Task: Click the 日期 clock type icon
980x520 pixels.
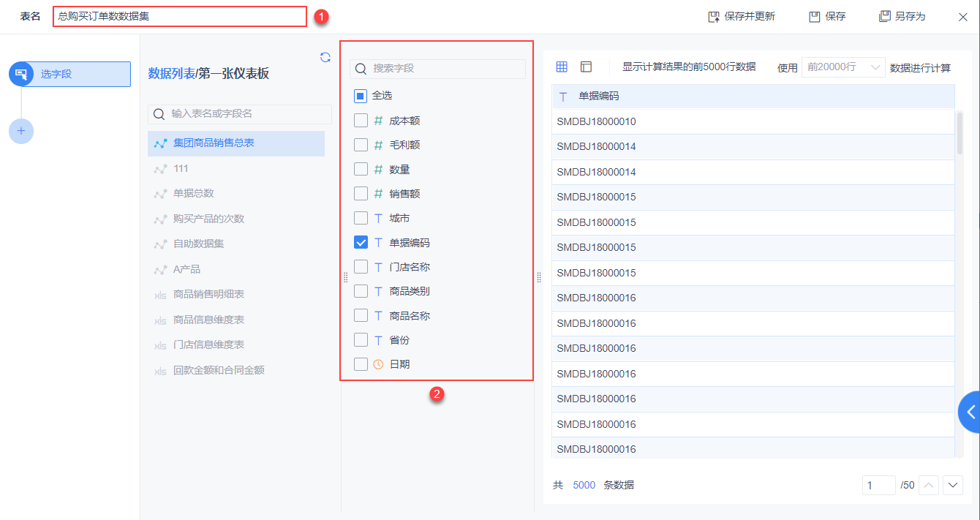Action: pyautogui.click(x=378, y=364)
